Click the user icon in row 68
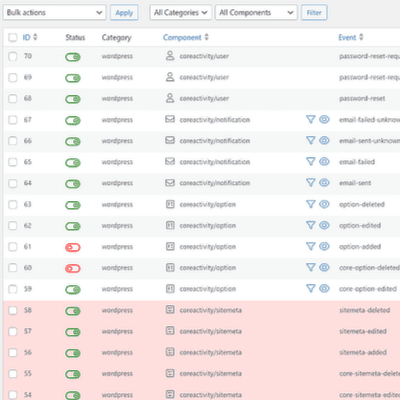400x400 pixels. (170, 98)
